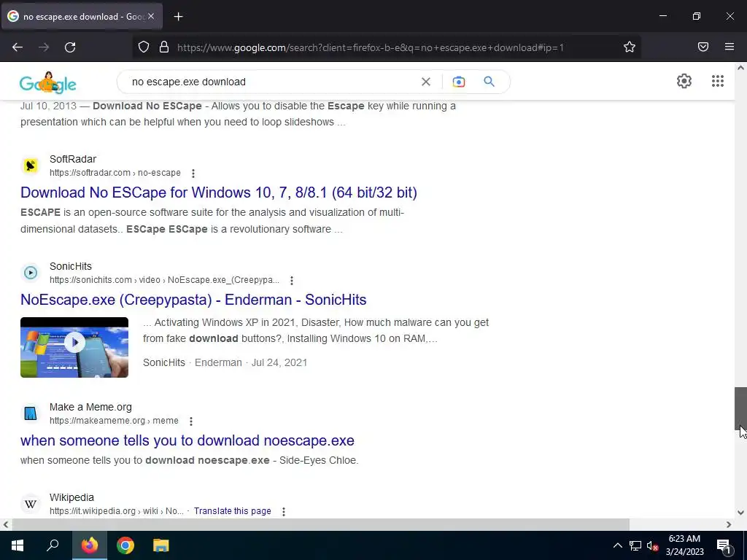The image size is (747, 560).
Task: Click the SoftRadar site favicon
Action: (x=31, y=166)
